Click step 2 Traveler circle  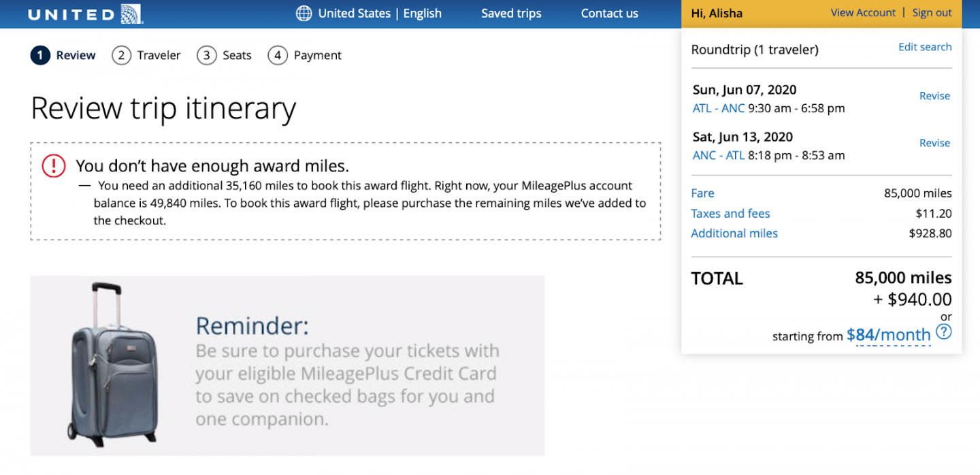(x=121, y=55)
